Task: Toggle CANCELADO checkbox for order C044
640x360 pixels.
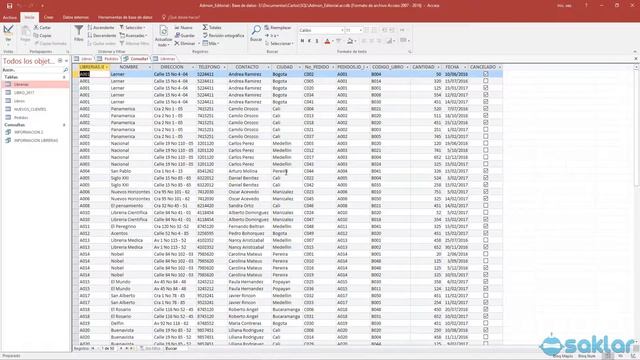Action: [x=485, y=171]
